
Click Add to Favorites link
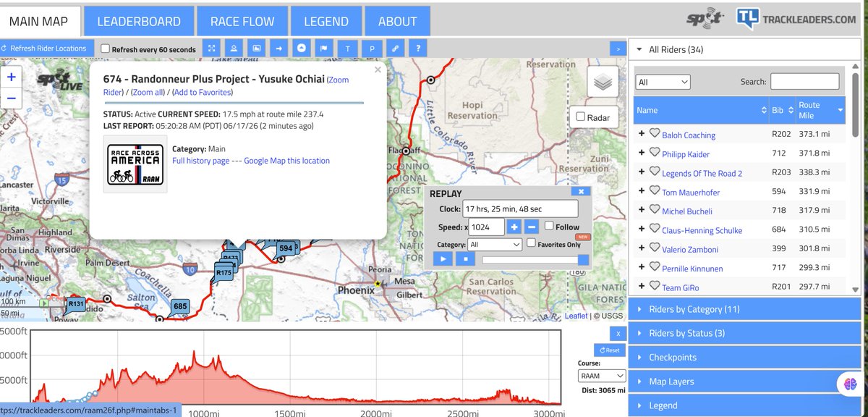202,92
